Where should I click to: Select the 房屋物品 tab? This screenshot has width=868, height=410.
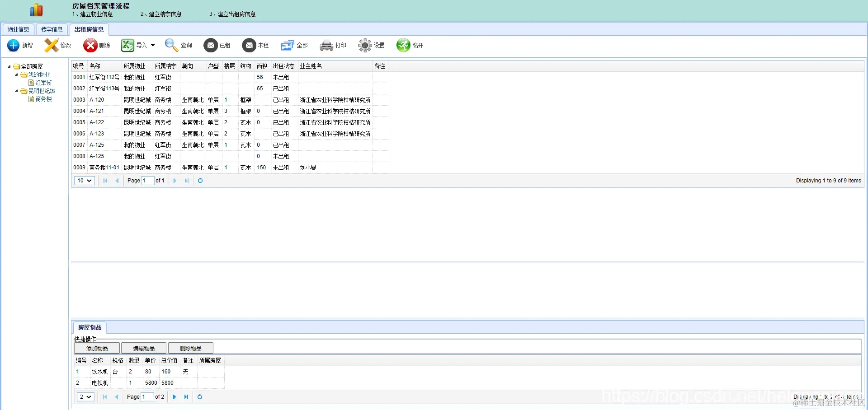90,327
